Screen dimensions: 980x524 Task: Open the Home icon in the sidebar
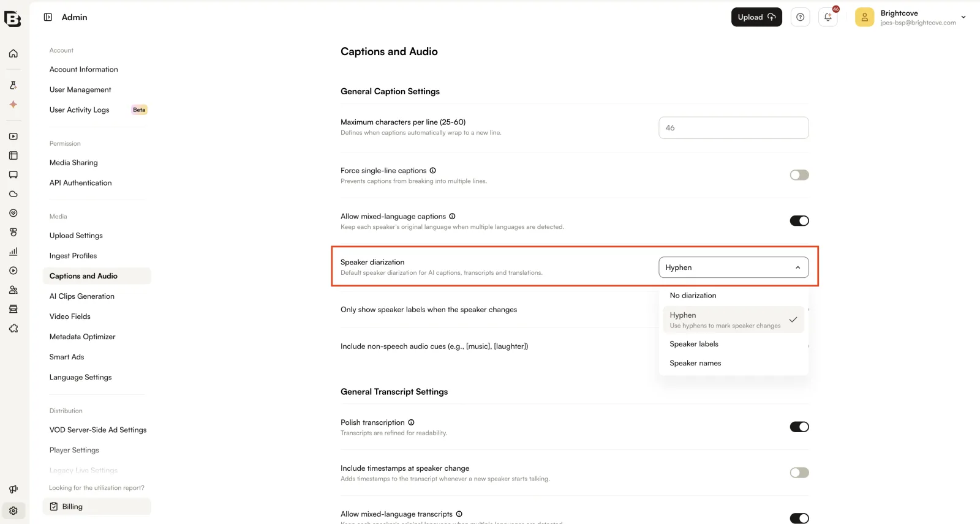point(13,54)
